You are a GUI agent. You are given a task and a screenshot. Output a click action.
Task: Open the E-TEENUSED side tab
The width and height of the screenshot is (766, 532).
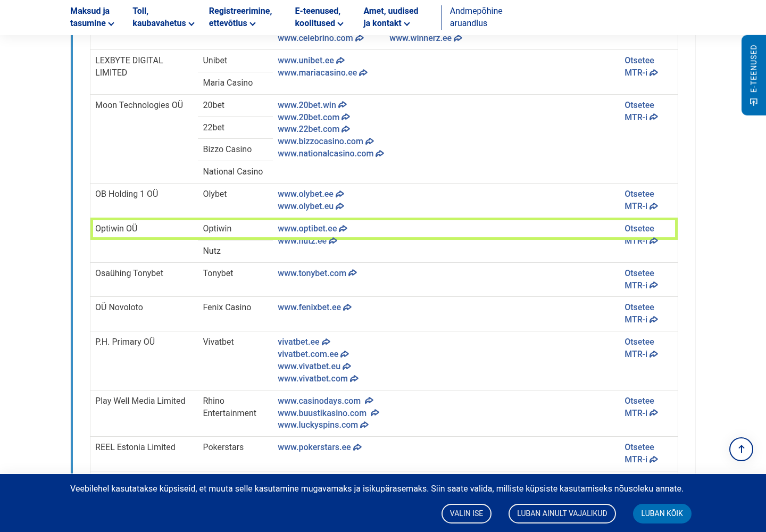(x=754, y=75)
